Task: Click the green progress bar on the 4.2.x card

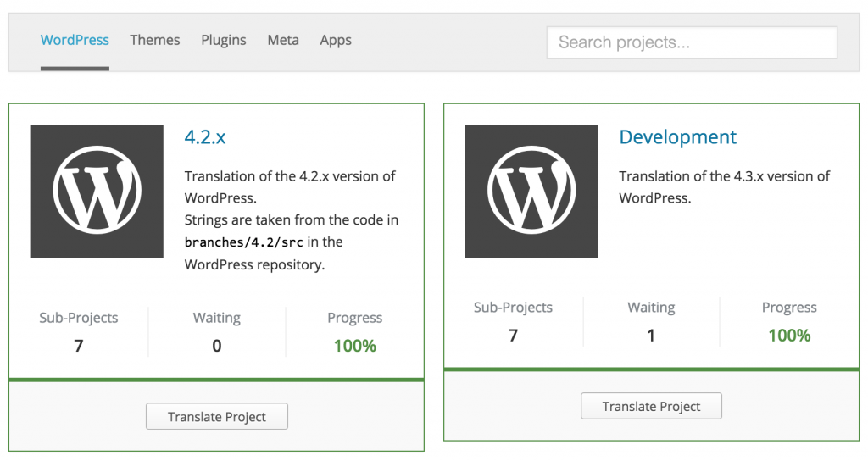Action: (x=216, y=380)
